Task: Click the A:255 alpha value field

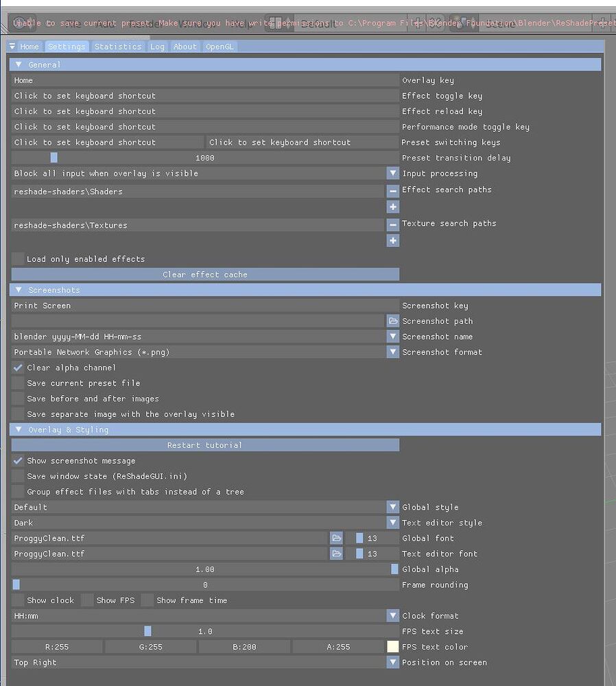Action: (x=338, y=647)
